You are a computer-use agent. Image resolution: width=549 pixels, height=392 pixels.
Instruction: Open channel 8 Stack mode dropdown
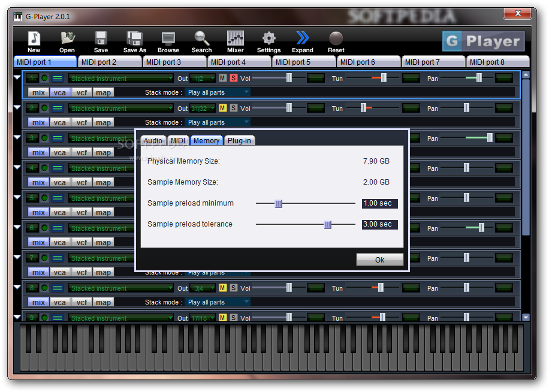[x=218, y=302]
